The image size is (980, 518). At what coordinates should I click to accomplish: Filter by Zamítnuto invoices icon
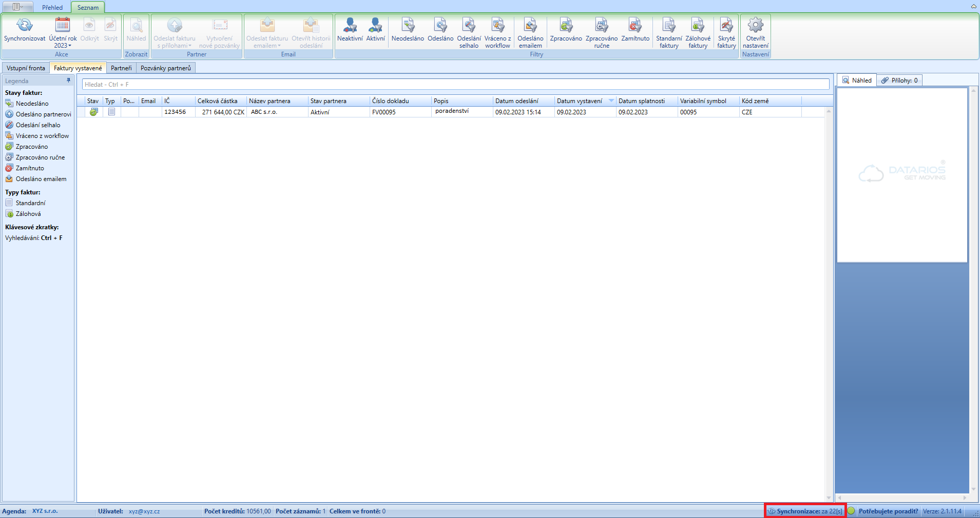point(635,26)
